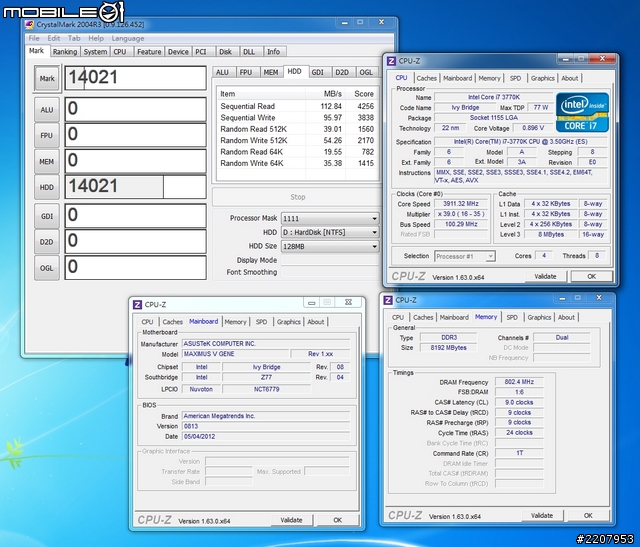This screenshot has width=640, height=547.
Task: Switch to the Device tab
Action: 178,52
